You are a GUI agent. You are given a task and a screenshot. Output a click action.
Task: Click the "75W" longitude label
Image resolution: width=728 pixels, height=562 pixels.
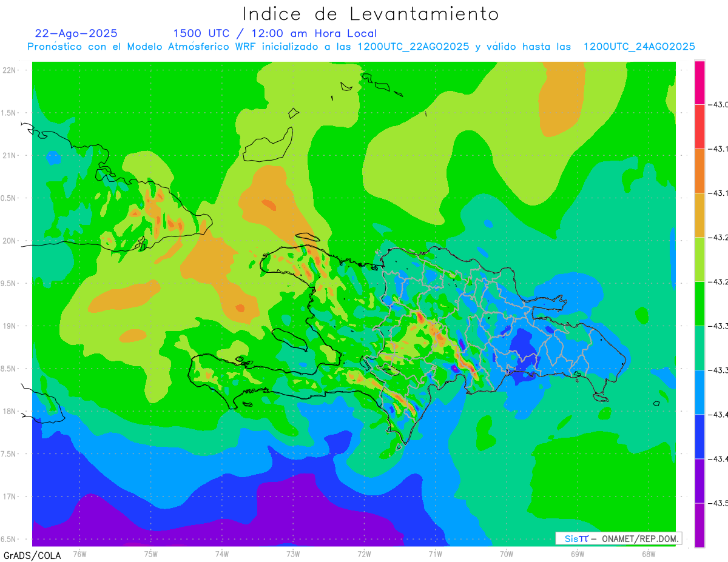[150, 554]
